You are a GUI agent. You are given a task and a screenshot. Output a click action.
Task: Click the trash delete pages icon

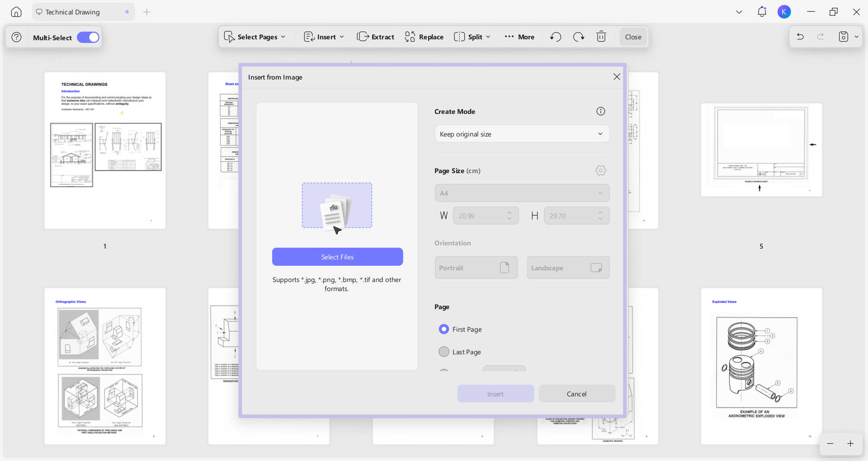pyautogui.click(x=601, y=37)
